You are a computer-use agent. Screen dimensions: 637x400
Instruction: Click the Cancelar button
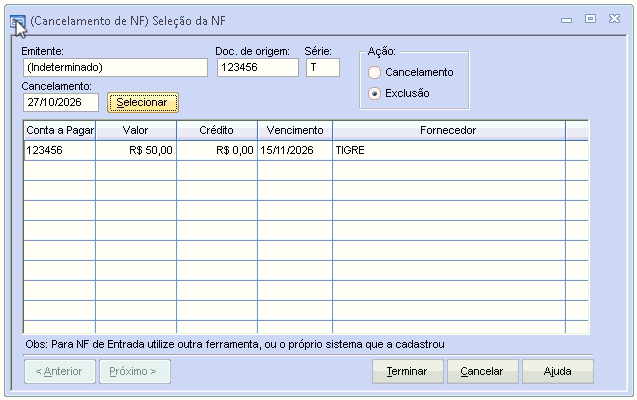(x=482, y=371)
